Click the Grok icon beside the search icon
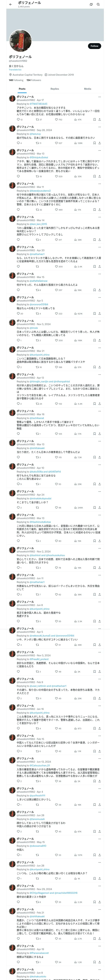110x980 pixels. click(91, 5)
